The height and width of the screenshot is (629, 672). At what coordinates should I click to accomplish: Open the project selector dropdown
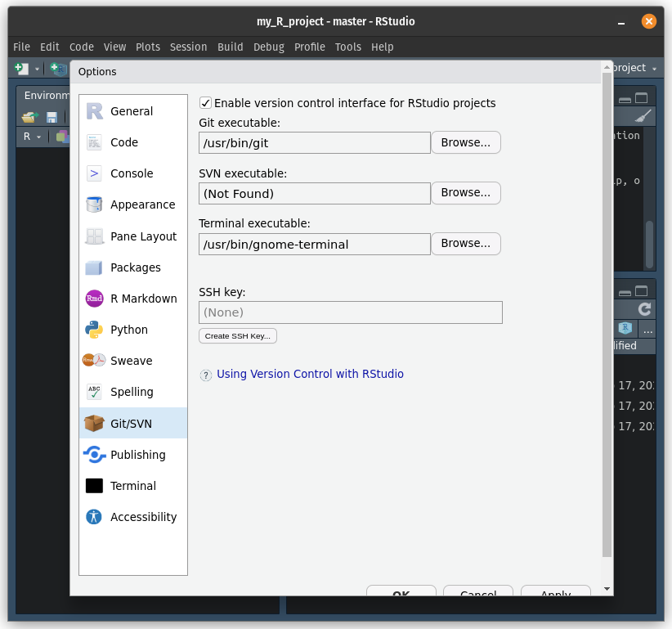636,68
